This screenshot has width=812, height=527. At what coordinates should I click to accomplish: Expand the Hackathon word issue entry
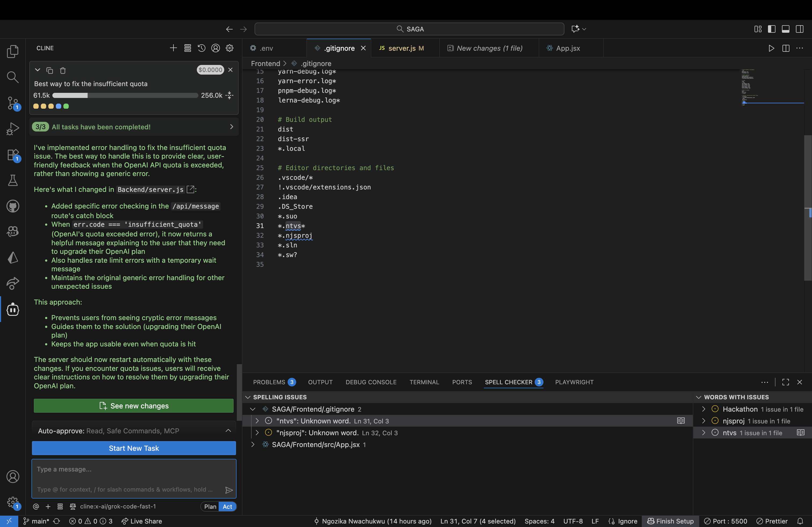tap(704, 409)
